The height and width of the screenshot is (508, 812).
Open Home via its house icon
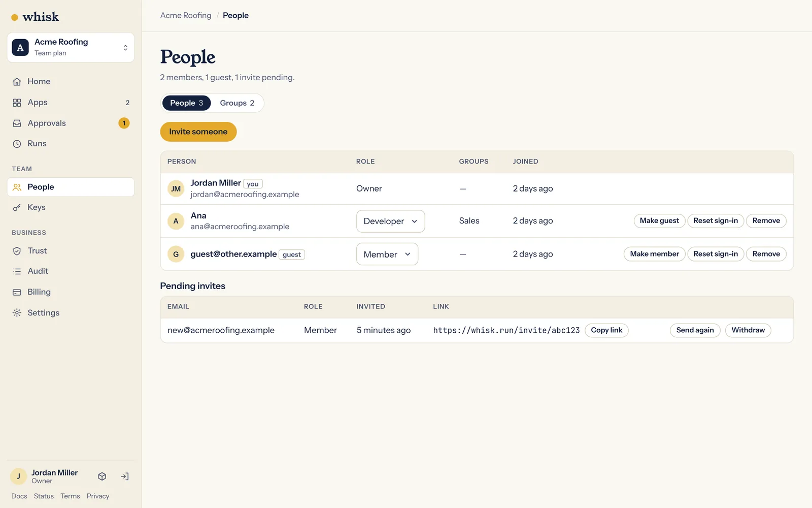point(17,81)
